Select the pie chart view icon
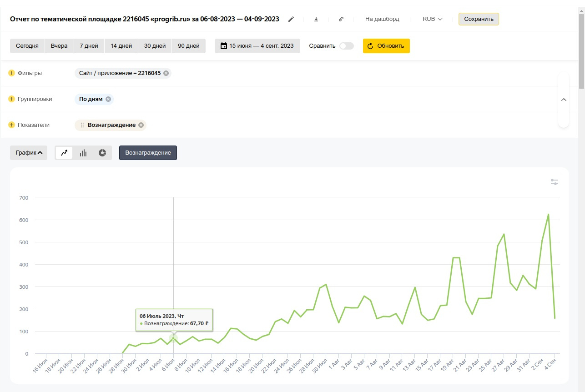The image size is (585, 392). click(101, 153)
